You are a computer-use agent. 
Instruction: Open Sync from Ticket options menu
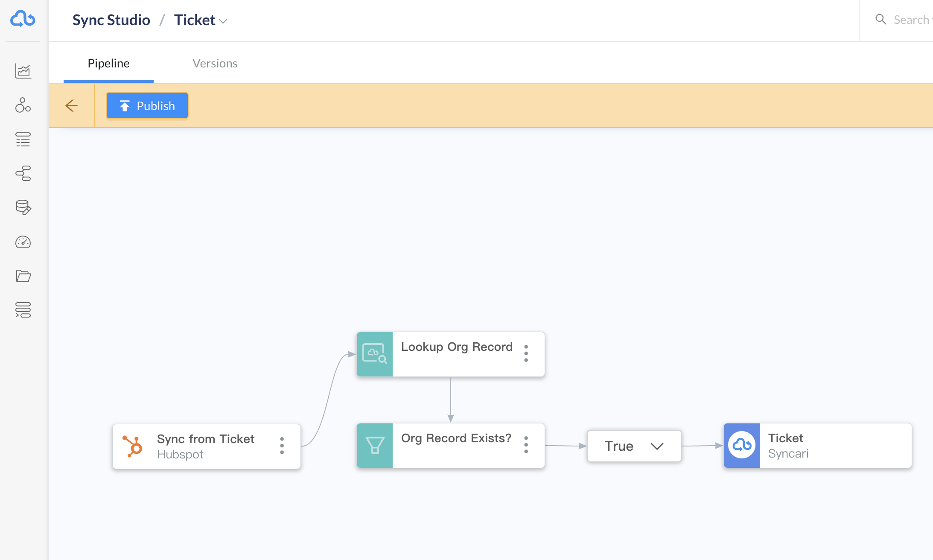[x=282, y=446]
